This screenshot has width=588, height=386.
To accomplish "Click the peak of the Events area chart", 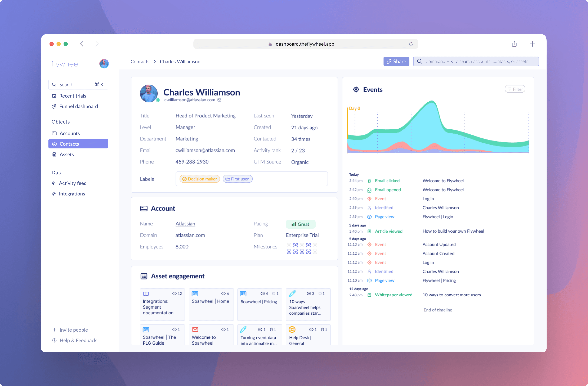I will (432, 102).
